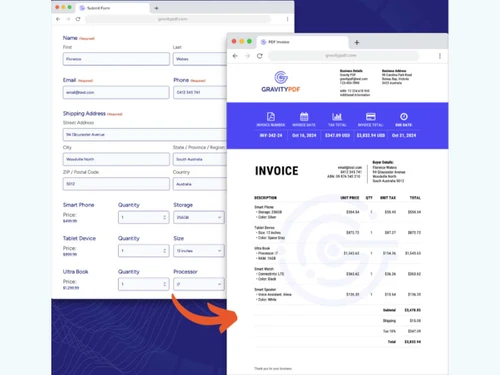Open the Size dropdown for Tablet Device
Viewport: 500px width, 375px height.
(199, 251)
